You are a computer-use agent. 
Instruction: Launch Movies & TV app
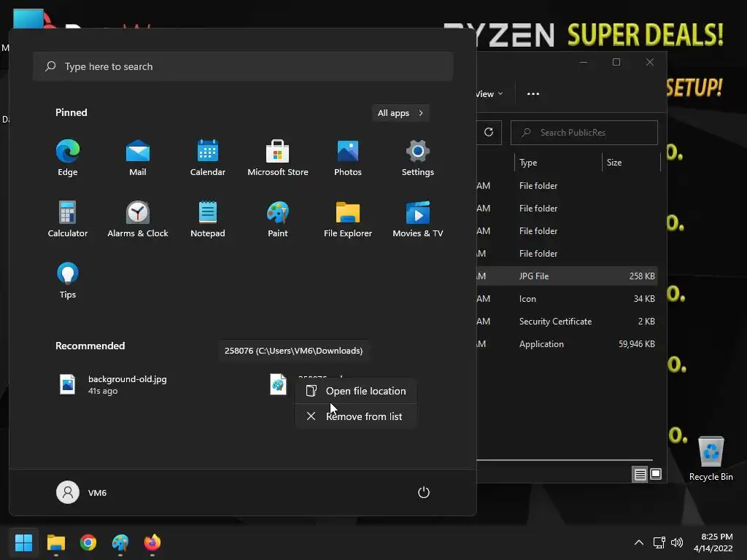coord(418,219)
